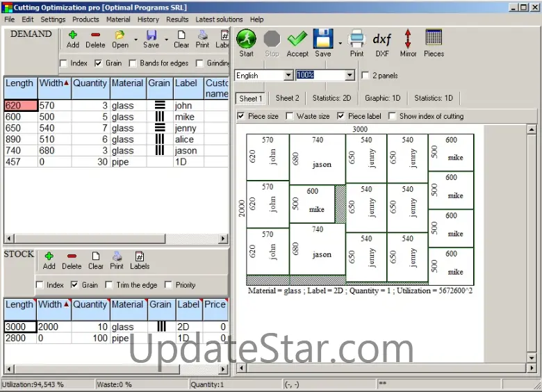Click grain icon in john row

160,105
